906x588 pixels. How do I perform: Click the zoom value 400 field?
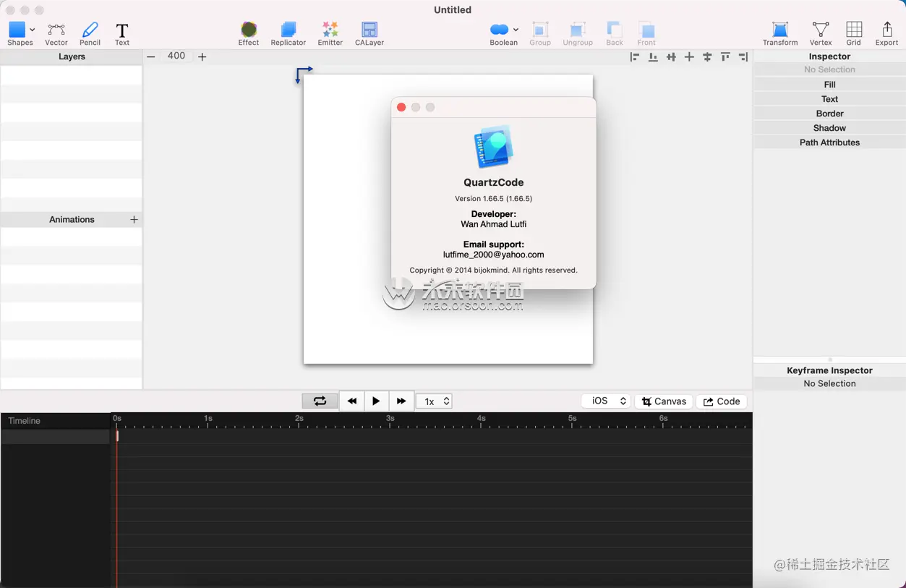click(x=176, y=56)
